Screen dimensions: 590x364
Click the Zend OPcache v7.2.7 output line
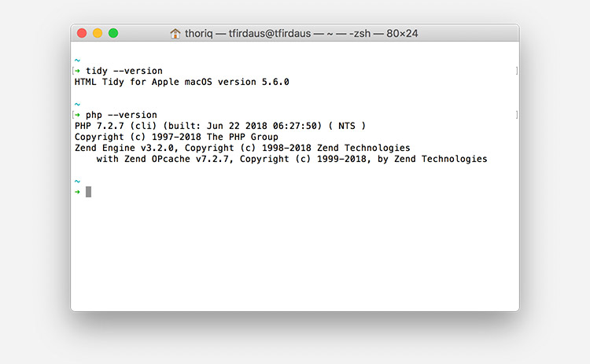click(x=292, y=159)
